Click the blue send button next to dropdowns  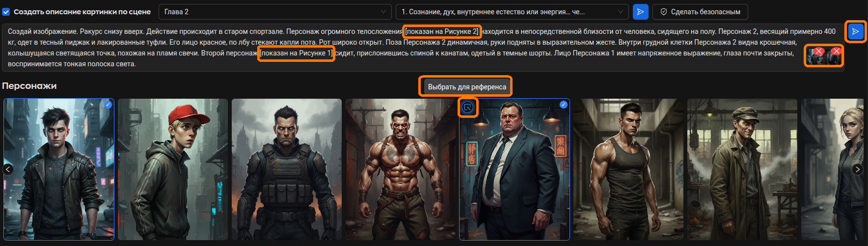click(x=641, y=12)
